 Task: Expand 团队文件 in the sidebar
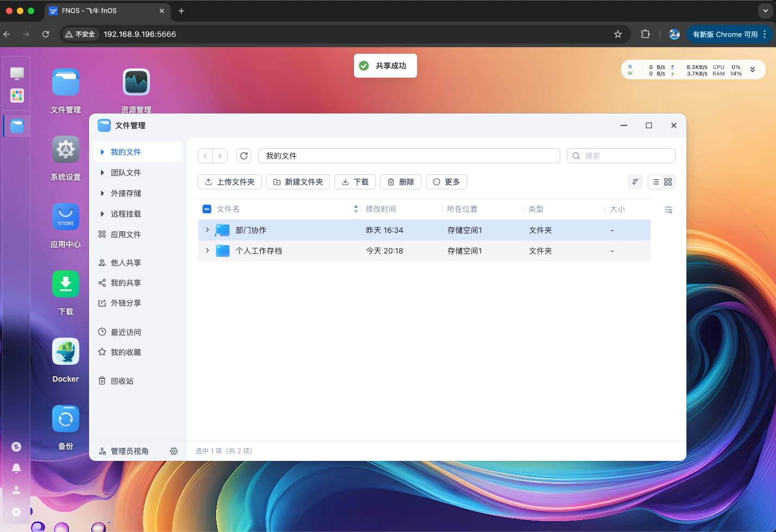102,173
